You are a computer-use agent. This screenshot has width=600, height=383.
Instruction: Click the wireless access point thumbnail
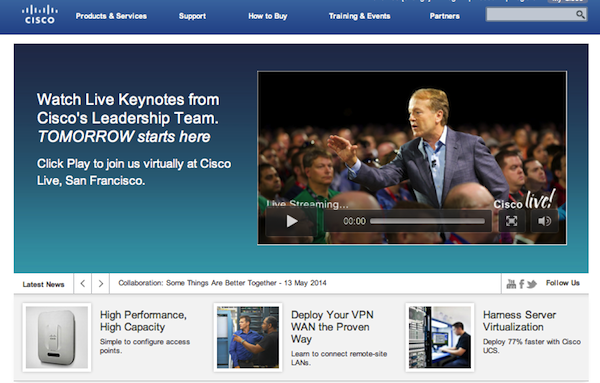tap(57, 337)
